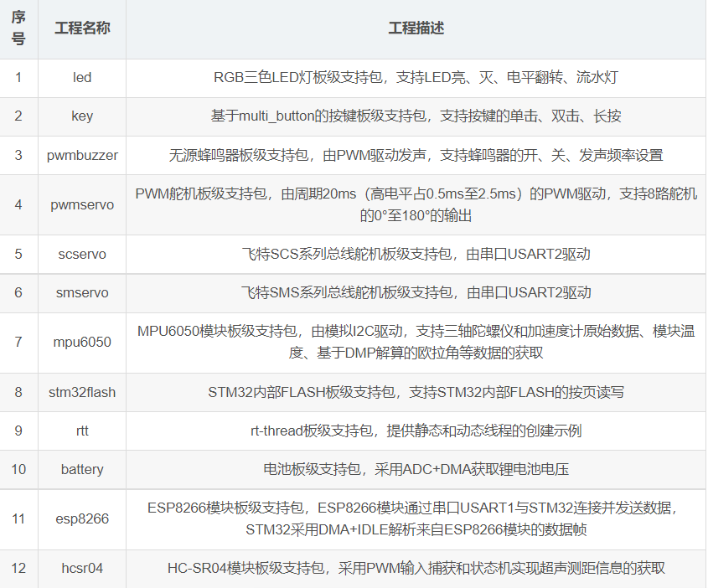Click serial number 6 in smservo row
This screenshot has height=588, width=708.
pos(18,293)
